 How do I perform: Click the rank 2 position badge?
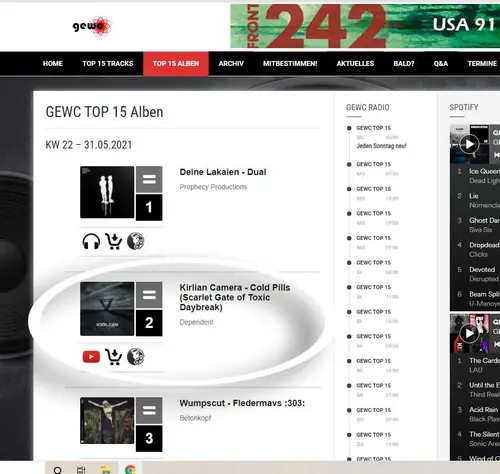point(149,323)
